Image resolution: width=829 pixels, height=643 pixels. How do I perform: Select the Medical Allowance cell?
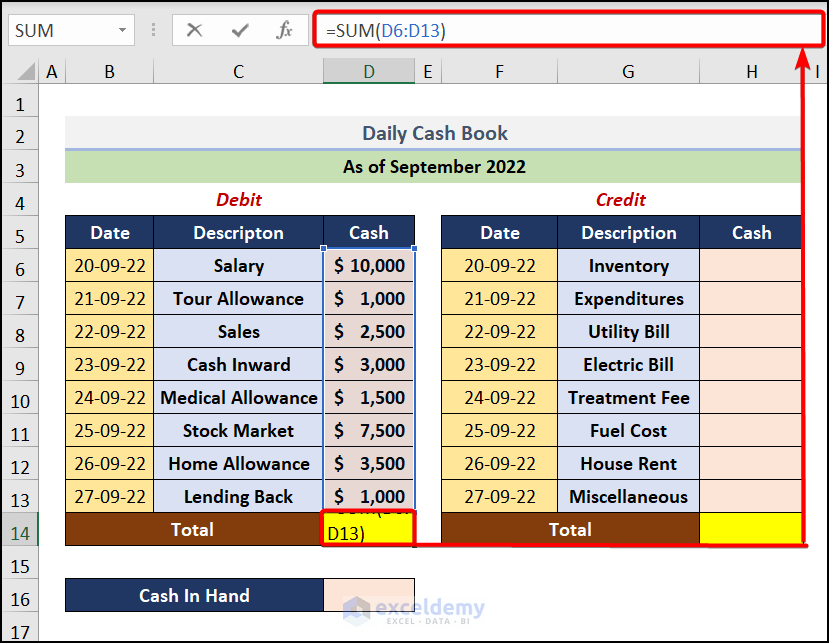238,398
